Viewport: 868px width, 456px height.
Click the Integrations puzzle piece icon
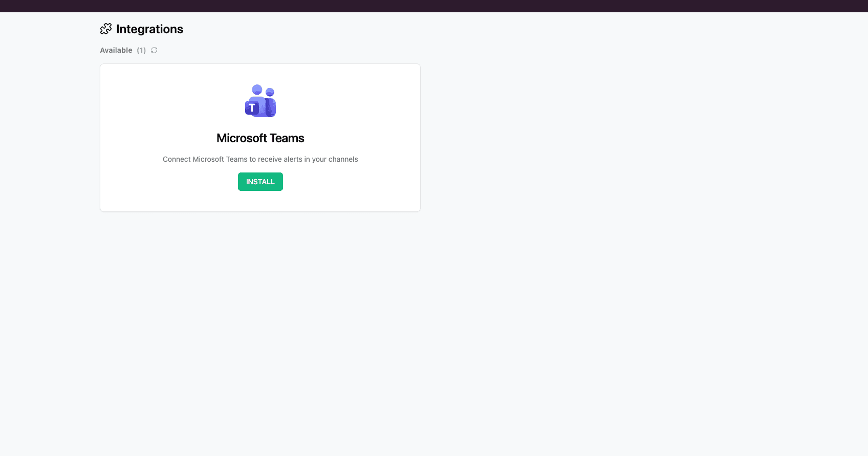tap(106, 29)
